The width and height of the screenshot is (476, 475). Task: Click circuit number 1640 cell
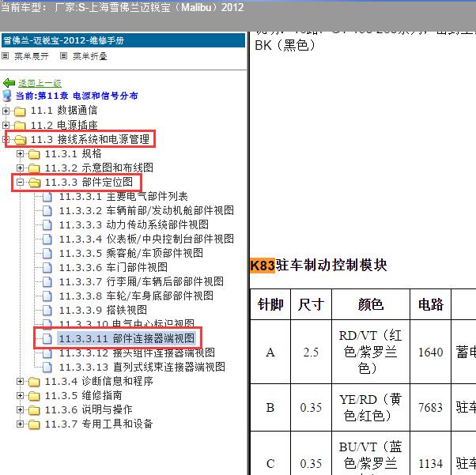431,352
